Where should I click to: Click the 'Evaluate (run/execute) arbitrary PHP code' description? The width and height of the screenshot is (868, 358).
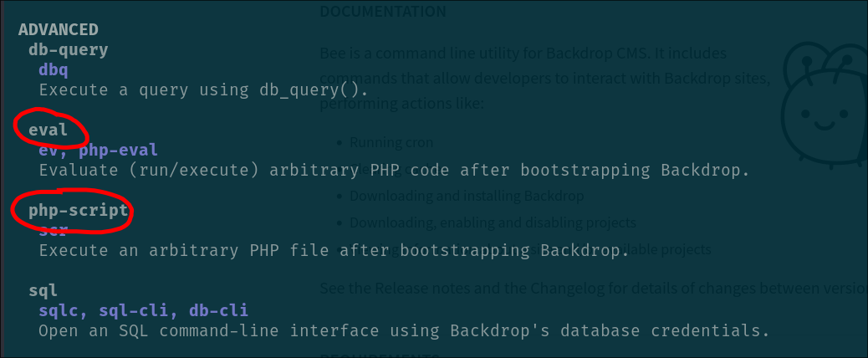tap(394, 171)
